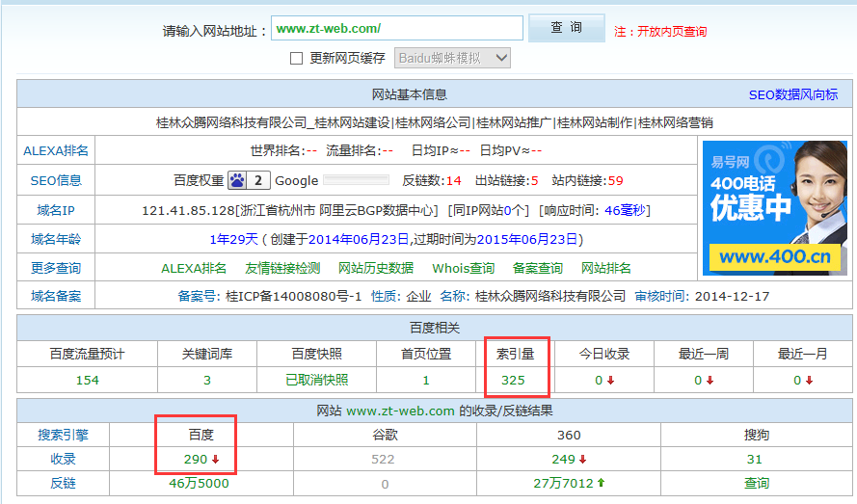Open 网站历史数据 link
This screenshot has width=857, height=504.
pos(376,269)
